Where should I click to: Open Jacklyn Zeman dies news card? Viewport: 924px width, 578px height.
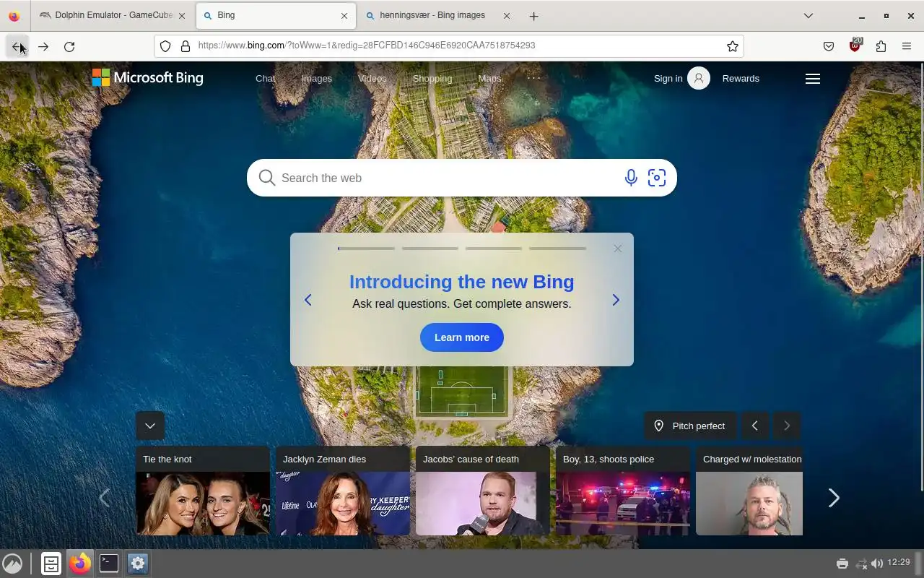343,491
